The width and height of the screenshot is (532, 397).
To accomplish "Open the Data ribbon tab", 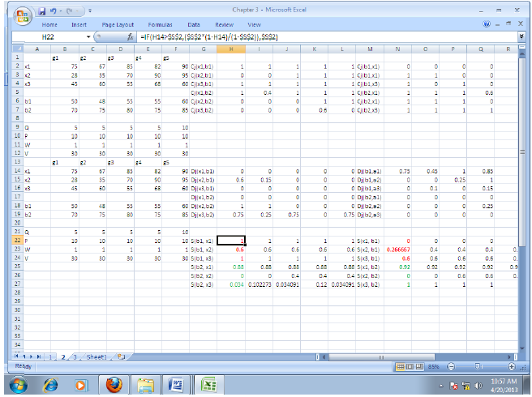I will pyautogui.click(x=195, y=25).
